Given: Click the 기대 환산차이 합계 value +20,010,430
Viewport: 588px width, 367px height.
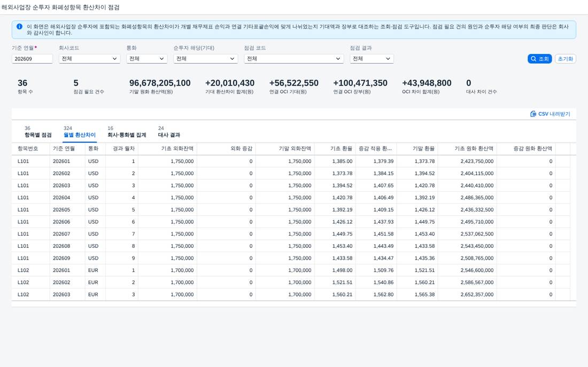Looking at the screenshot, I should click(x=230, y=83).
